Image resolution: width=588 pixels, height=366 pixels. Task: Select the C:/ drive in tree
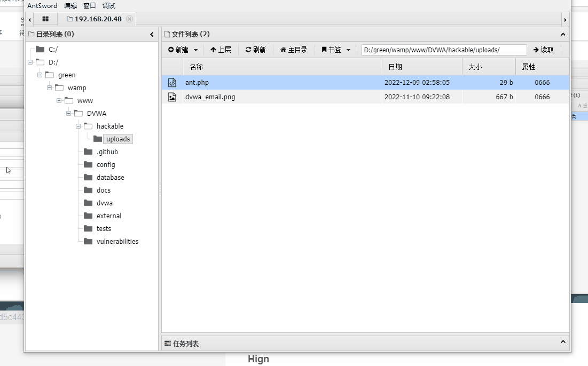tap(53, 50)
